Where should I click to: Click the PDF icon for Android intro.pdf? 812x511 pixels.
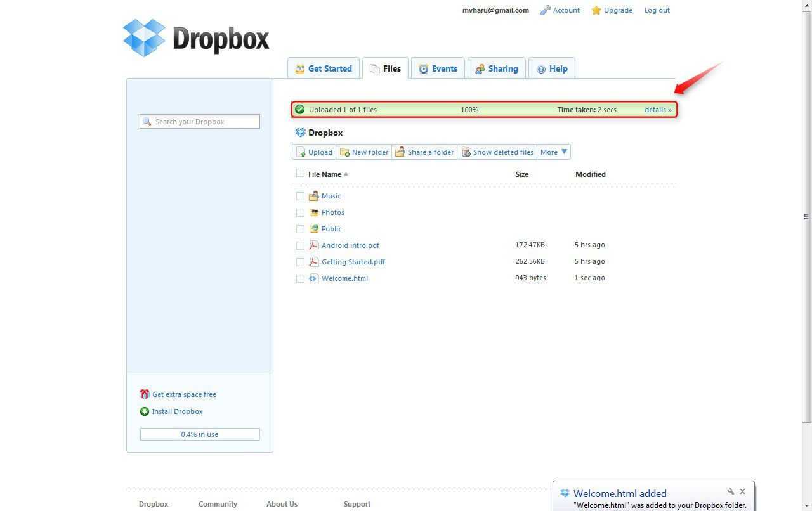(x=313, y=245)
